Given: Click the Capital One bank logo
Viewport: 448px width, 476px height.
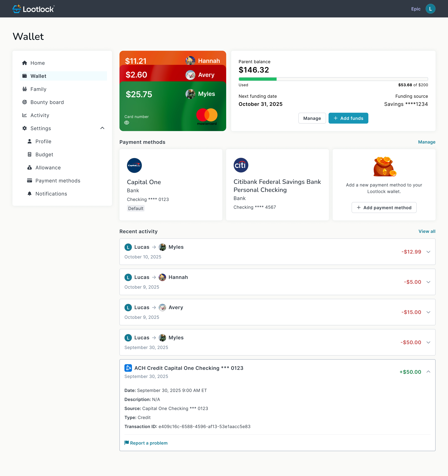Looking at the screenshot, I should tap(134, 165).
